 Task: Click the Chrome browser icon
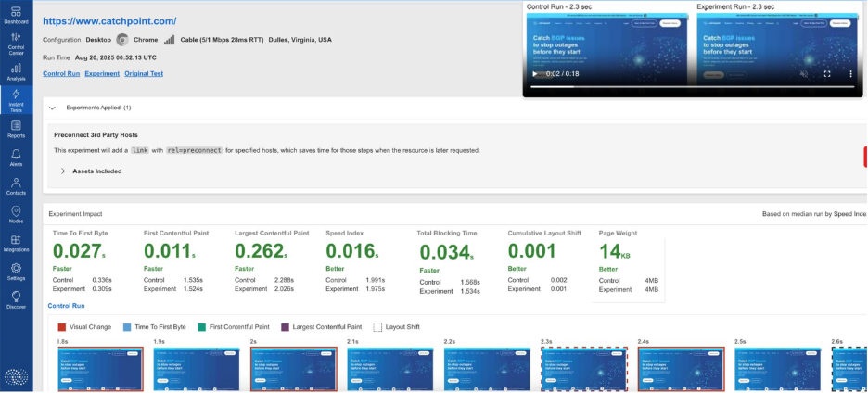(x=123, y=40)
